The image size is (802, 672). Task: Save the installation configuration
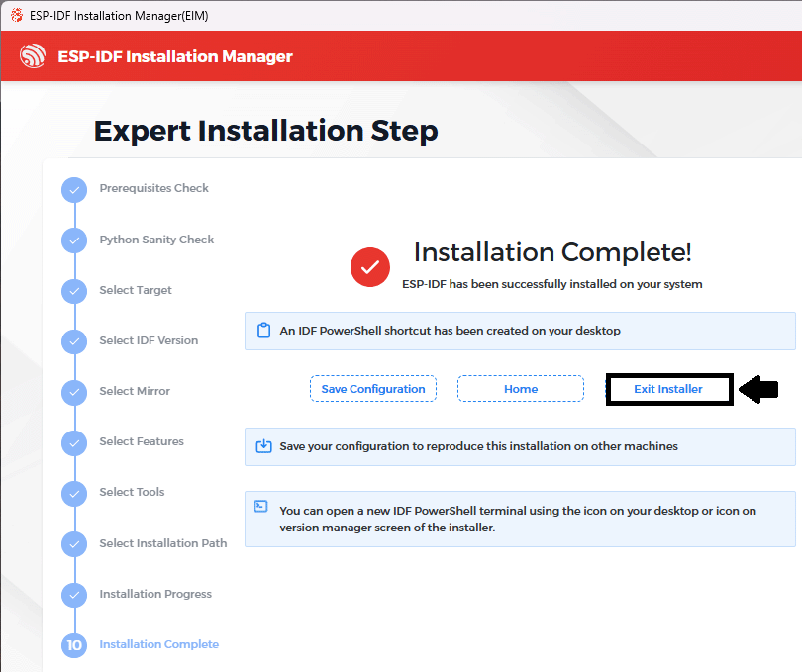click(x=373, y=389)
